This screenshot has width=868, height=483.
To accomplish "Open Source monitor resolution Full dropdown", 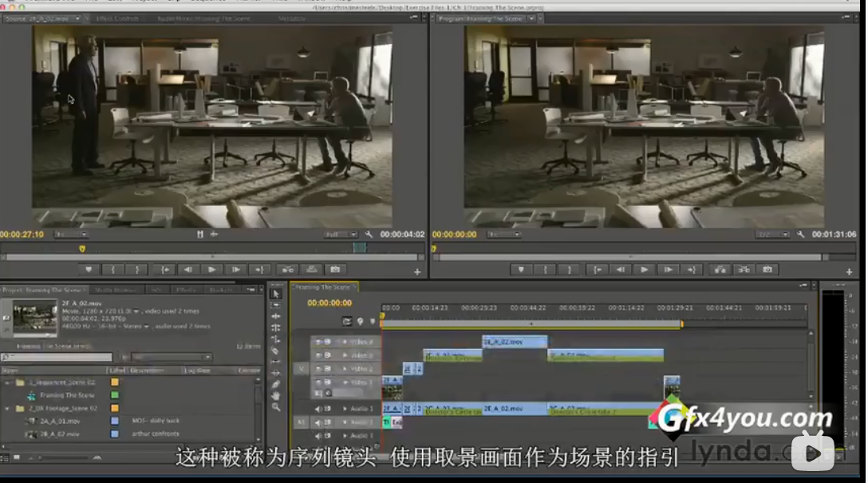I will tap(341, 235).
